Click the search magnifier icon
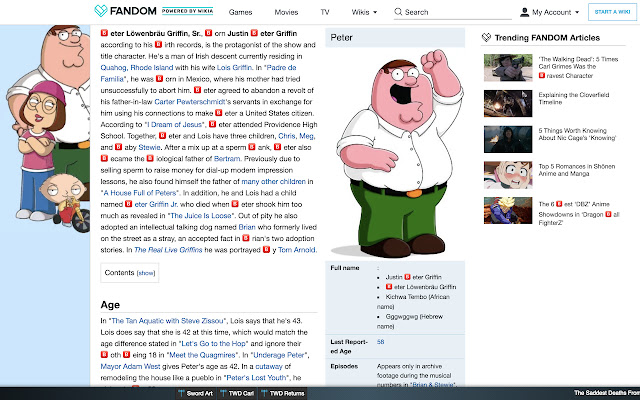This screenshot has width=640, height=400. tap(398, 12)
